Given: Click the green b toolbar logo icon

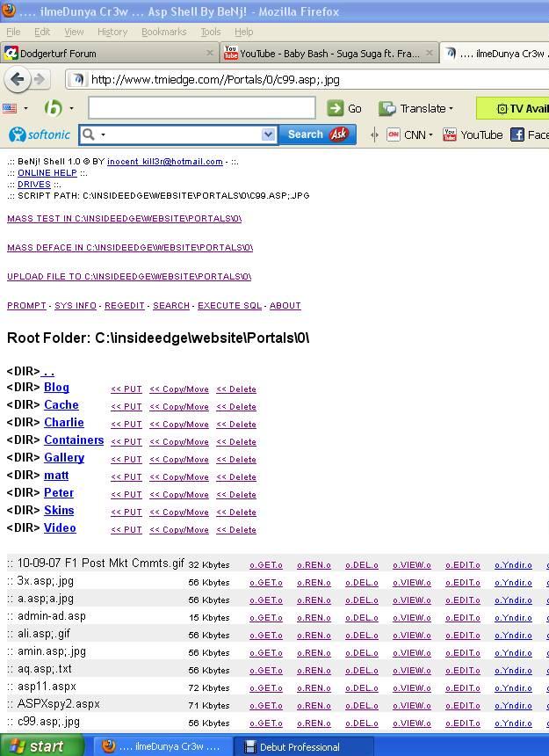Looking at the screenshot, I should [x=53, y=108].
